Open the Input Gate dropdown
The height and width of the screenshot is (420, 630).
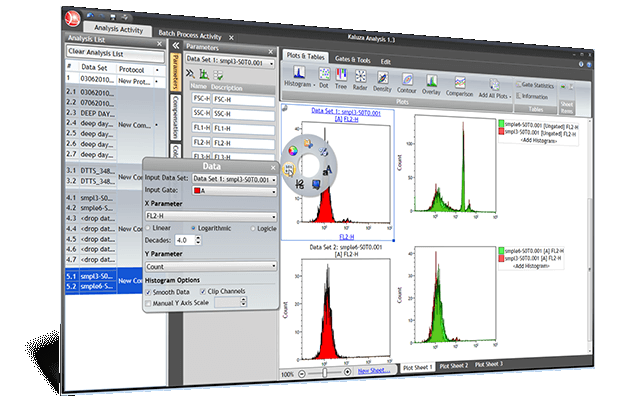[x=234, y=191]
